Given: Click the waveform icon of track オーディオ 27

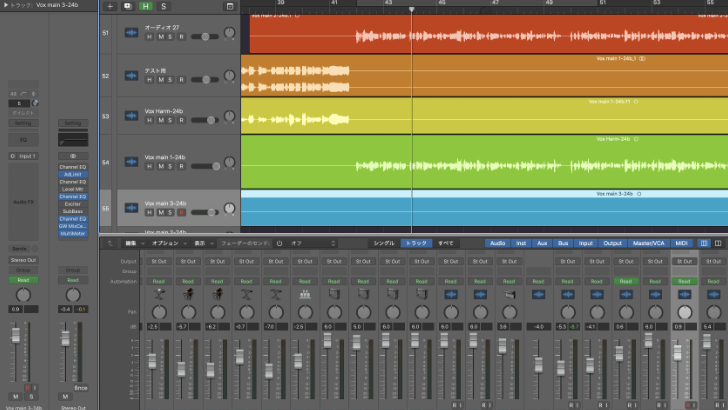Looking at the screenshot, I should [x=131, y=33].
